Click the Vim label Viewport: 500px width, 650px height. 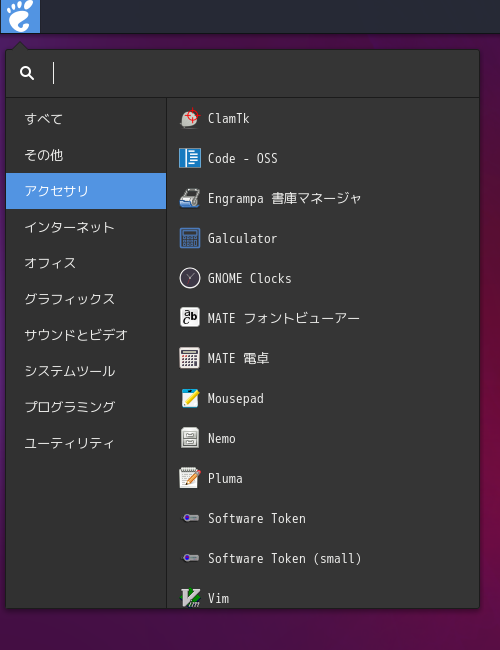tap(218, 598)
